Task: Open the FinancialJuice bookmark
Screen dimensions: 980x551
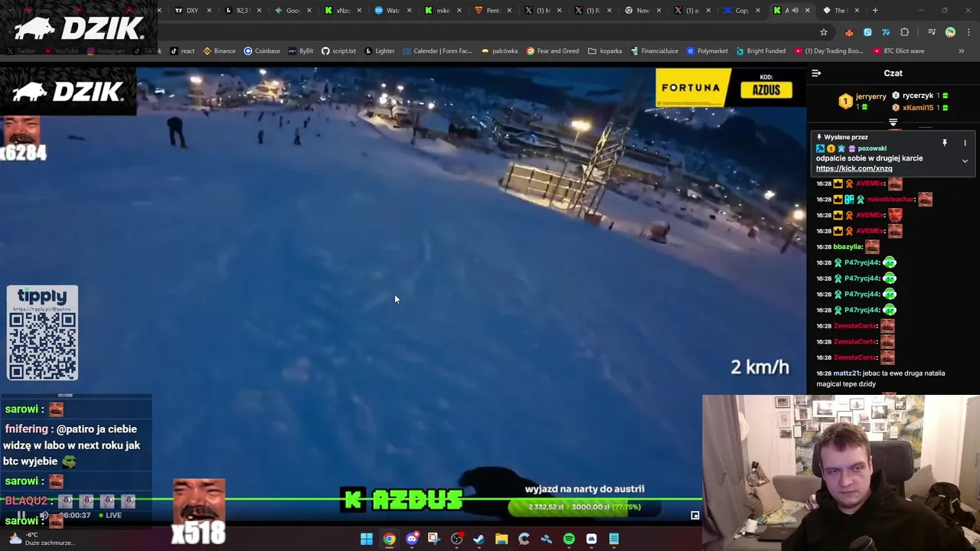Action: [x=655, y=51]
